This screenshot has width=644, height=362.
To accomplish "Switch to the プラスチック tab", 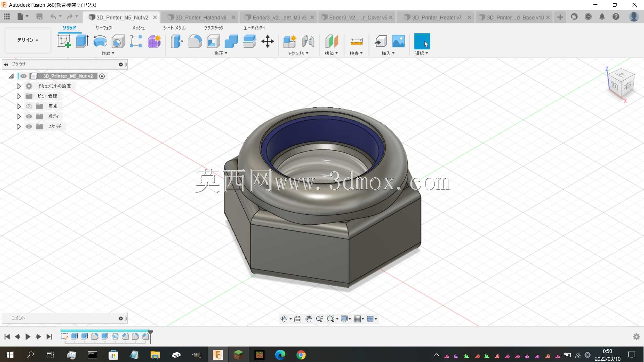I will [214, 28].
